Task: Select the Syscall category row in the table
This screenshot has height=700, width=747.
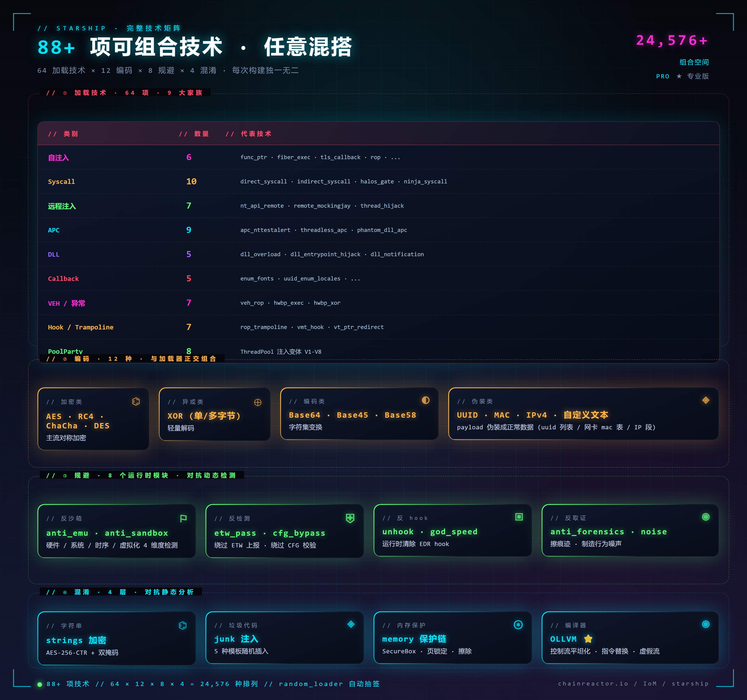Action: [61, 181]
